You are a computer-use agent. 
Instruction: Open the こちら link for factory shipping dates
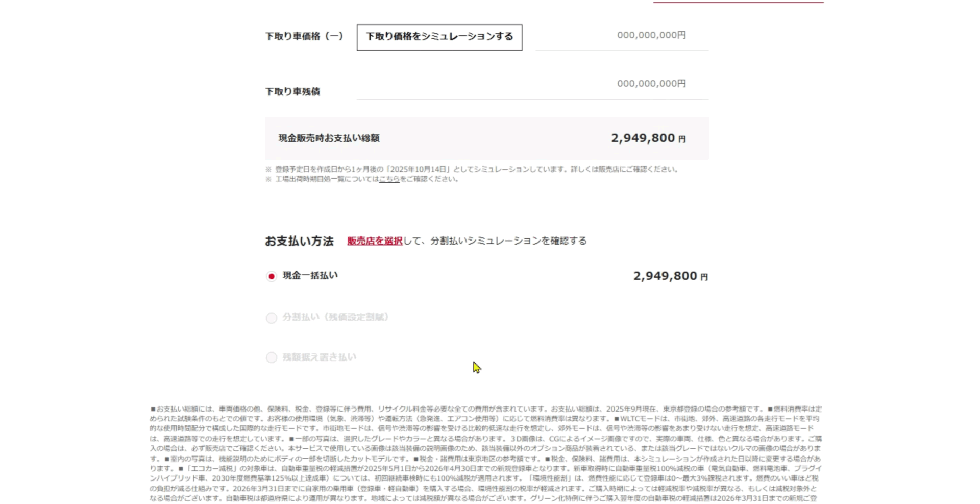click(389, 179)
